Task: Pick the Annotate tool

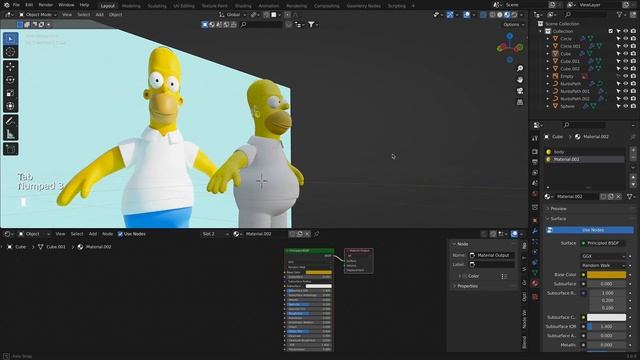Action: [11, 121]
